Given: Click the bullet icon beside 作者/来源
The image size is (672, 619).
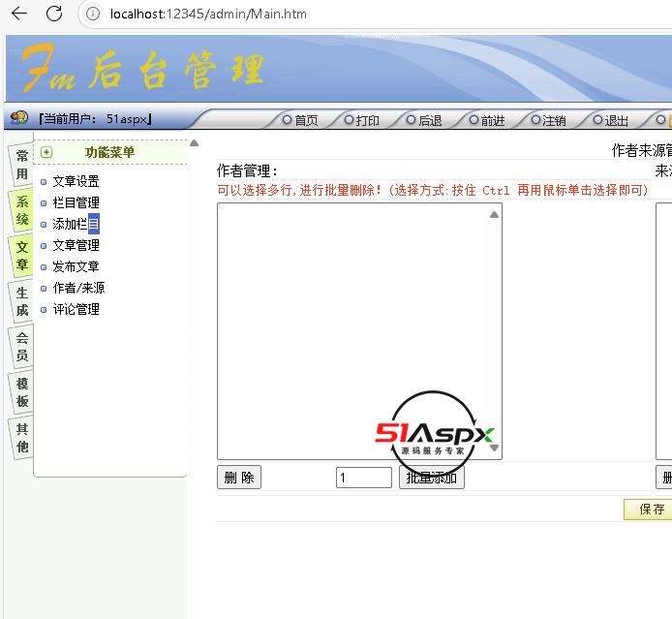Looking at the screenshot, I should click(44, 289).
